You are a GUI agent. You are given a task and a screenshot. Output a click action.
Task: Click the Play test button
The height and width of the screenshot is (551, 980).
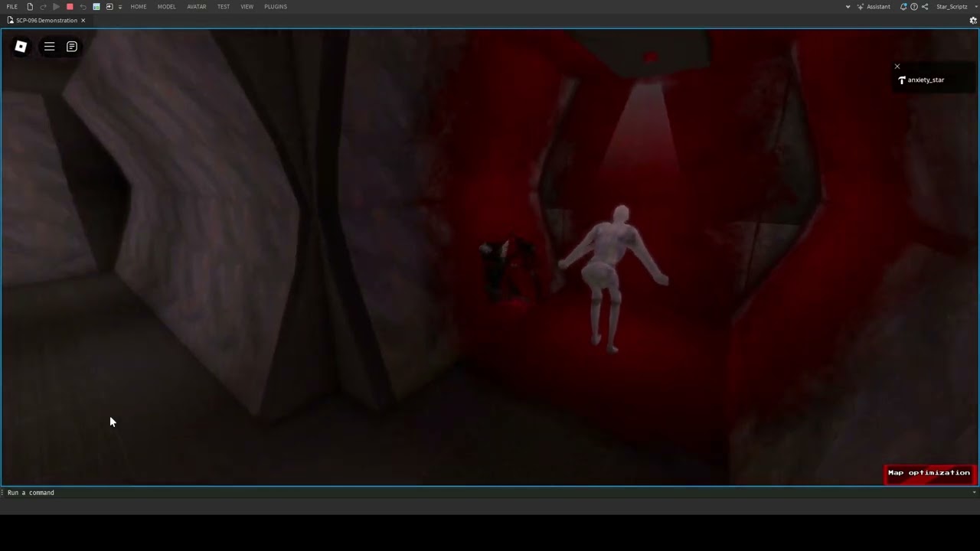click(56, 7)
